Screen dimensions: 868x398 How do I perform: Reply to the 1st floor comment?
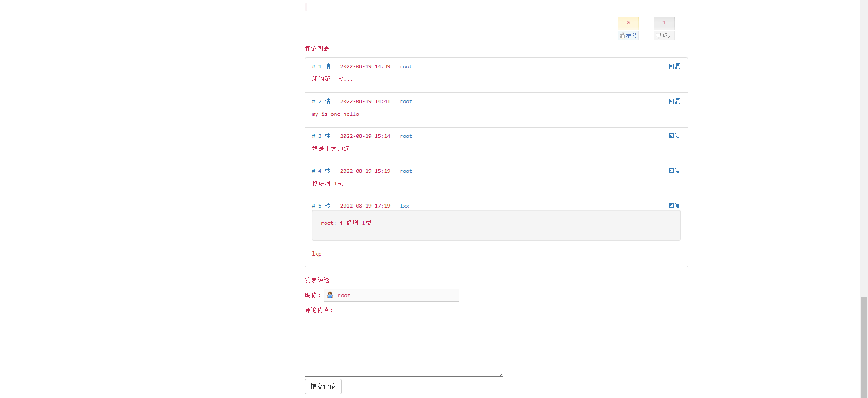(x=674, y=66)
